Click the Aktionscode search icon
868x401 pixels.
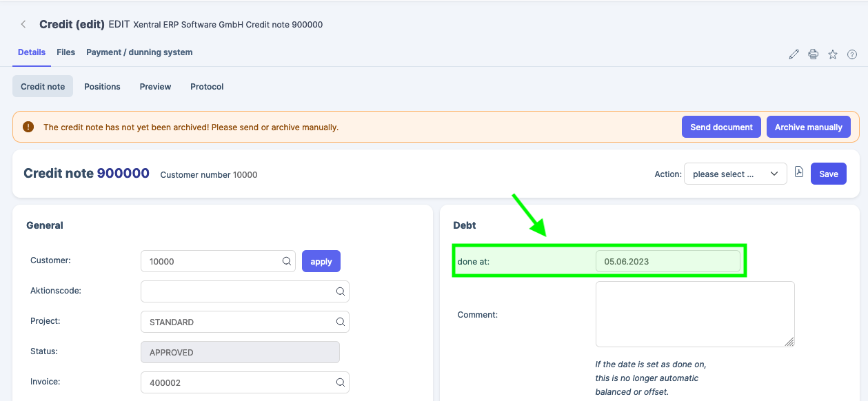340,291
